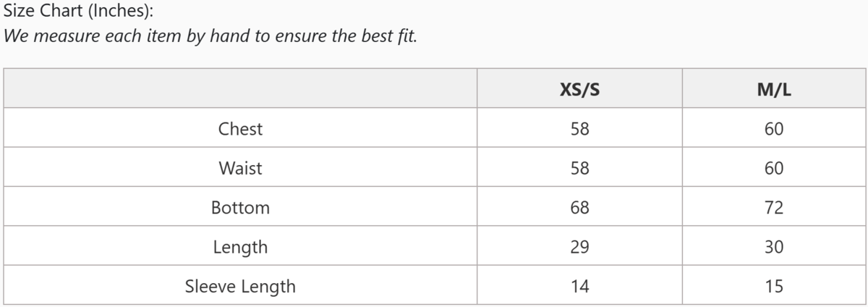Click the XS/S Waist value 58
This screenshot has width=868, height=307.
tap(579, 168)
